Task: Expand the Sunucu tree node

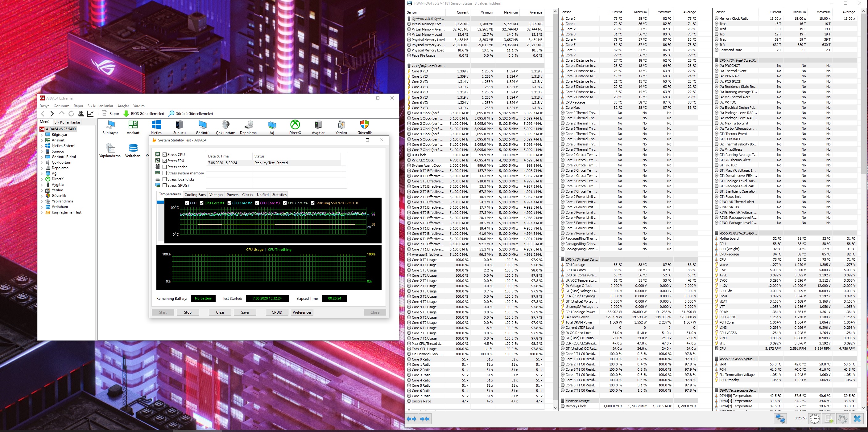Action: pyautogui.click(x=42, y=151)
